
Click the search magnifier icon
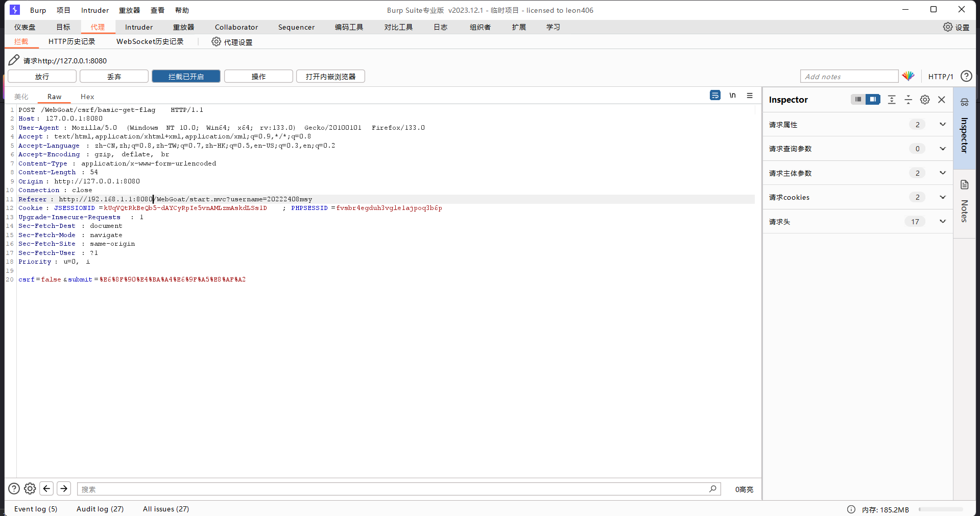click(x=712, y=489)
